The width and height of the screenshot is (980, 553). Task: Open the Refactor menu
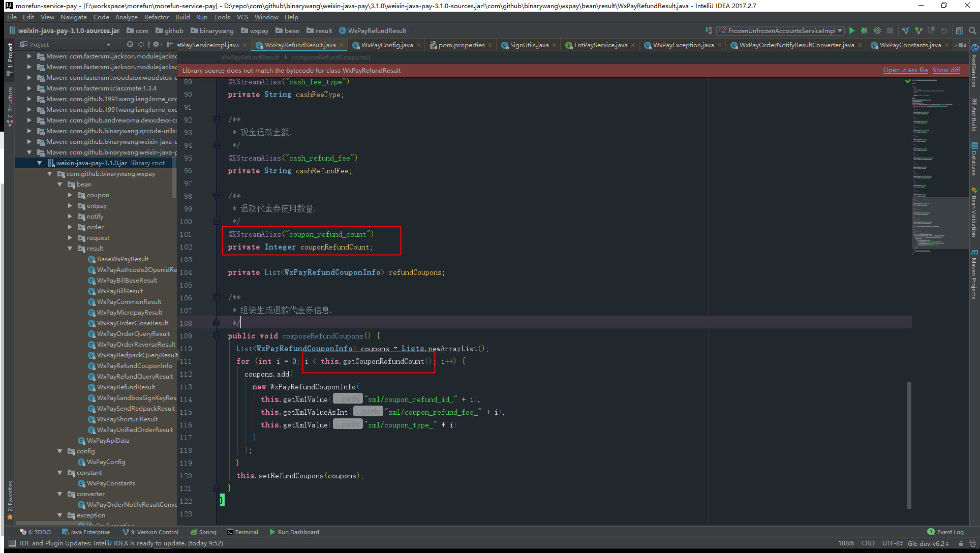tap(156, 17)
